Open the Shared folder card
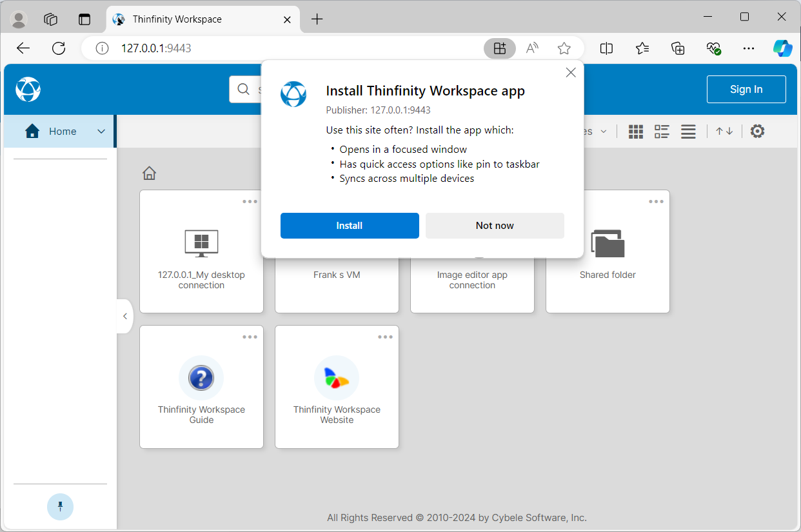This screenshot has width=801, height=532. (608, 251)
